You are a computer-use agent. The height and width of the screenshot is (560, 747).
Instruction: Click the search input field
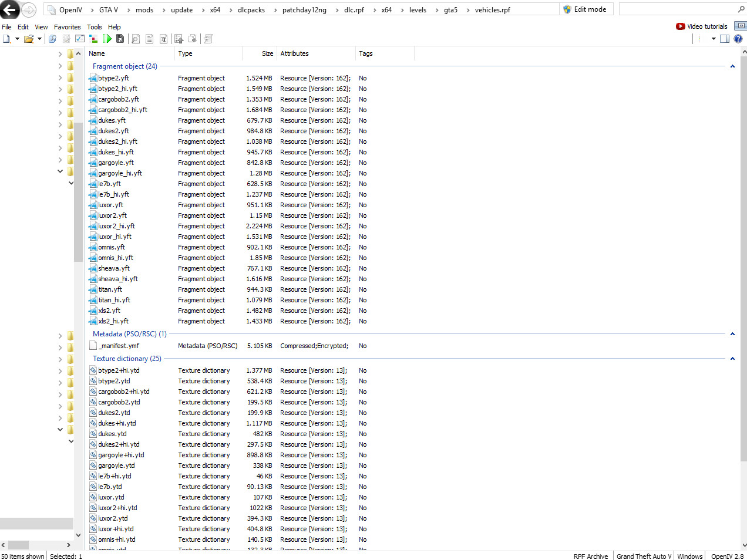click(678, 9)
